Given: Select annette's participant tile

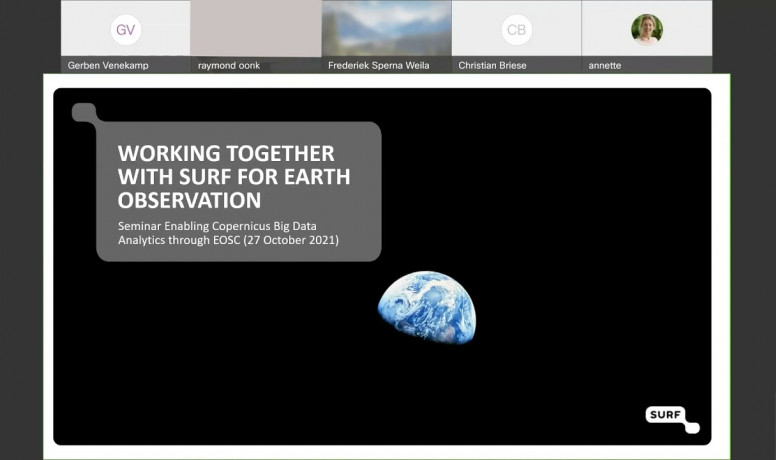Looking at the screenshot, I should click(647, 37).
